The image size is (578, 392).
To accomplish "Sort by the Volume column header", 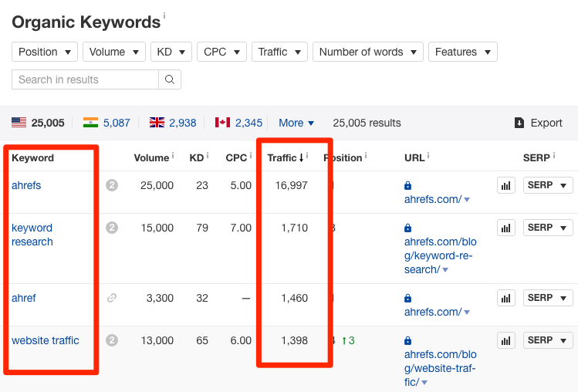I will coord(151,158).
